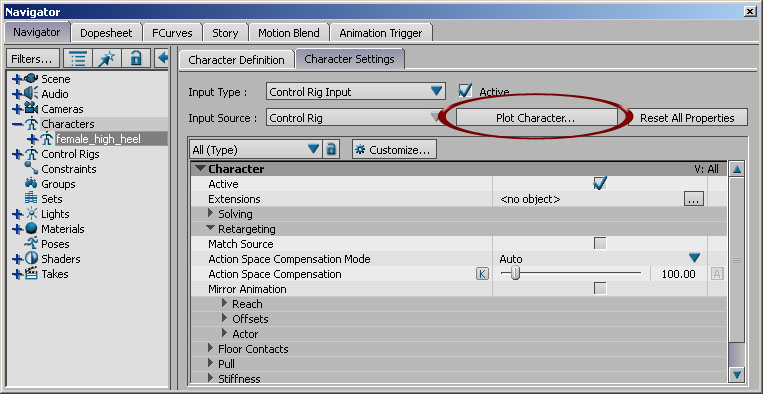The height and width of the screenshot is (394, 763).
Task: Open the Input Type dropdown
Action: click(356, 91)
